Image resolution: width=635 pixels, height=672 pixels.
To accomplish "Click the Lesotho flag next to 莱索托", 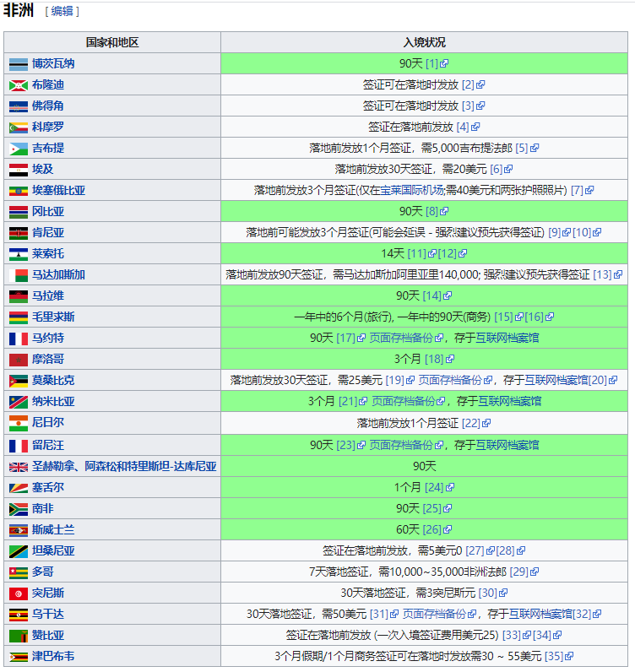I will click(19, 254).
